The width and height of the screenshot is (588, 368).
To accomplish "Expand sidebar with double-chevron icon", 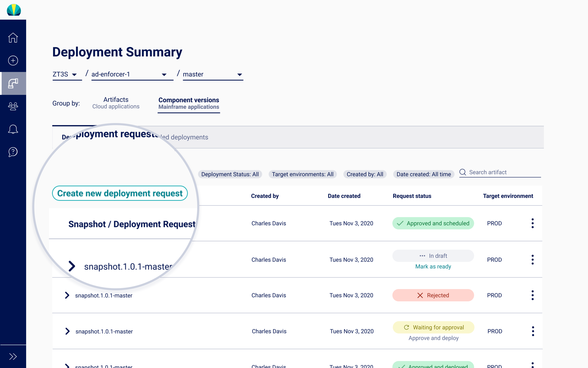I will [x=13, y=356].
